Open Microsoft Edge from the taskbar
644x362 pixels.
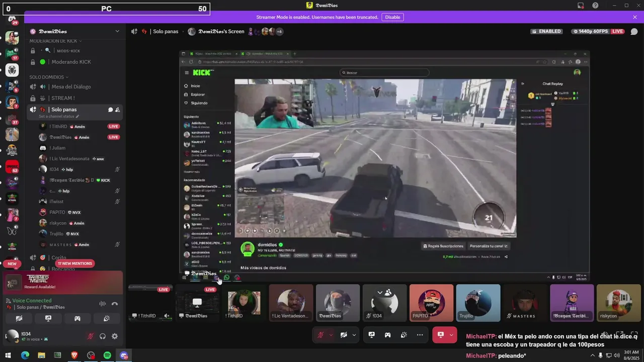(25, 355)
